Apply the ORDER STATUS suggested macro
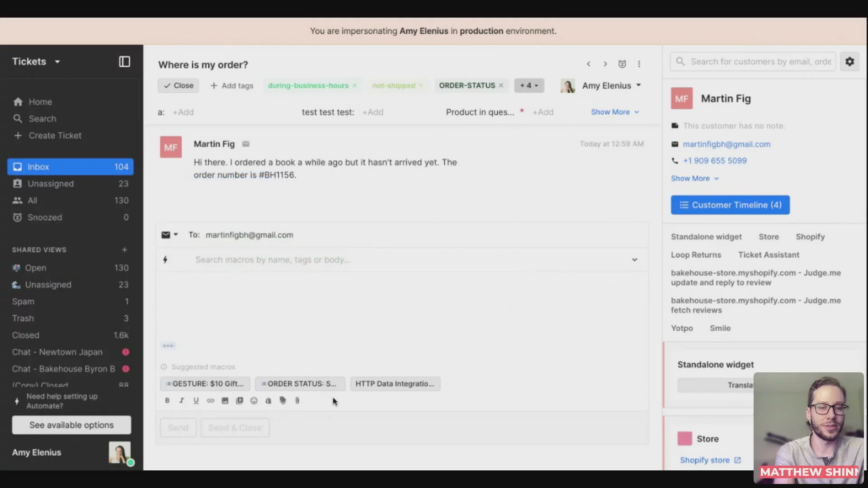 (300, 384)
